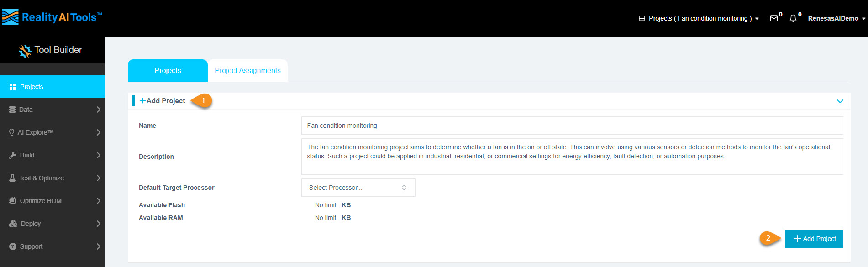Click the Deploy cubes icon

coord(13,224)
